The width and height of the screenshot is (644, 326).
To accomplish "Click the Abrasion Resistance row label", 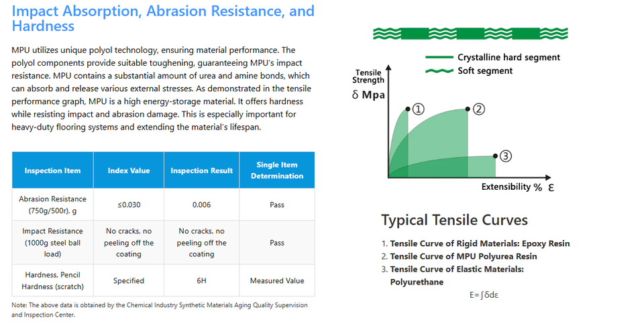I will pyautogui.click(x=52, y=205).
